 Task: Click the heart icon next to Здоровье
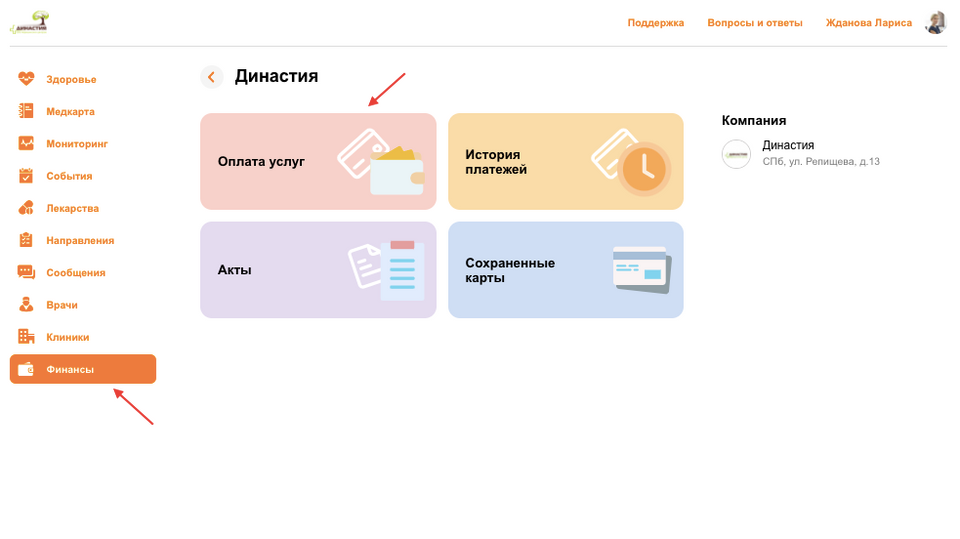[x=26, y=79]
